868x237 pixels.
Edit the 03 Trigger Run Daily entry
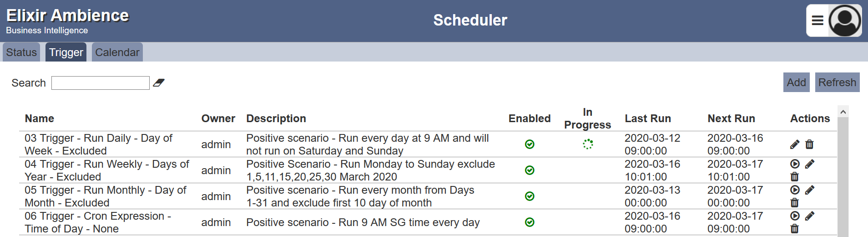pyautogui.click(x=795, y=144)
